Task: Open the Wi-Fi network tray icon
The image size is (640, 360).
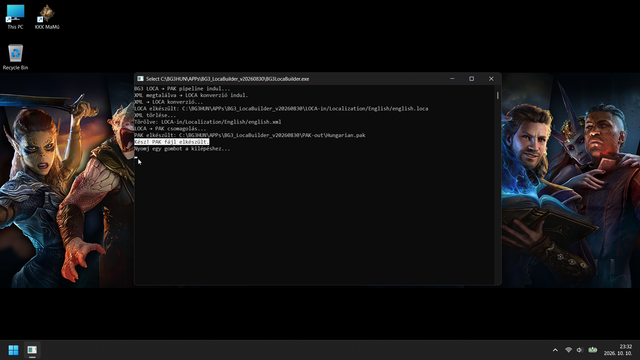Action: click(568, 350)
